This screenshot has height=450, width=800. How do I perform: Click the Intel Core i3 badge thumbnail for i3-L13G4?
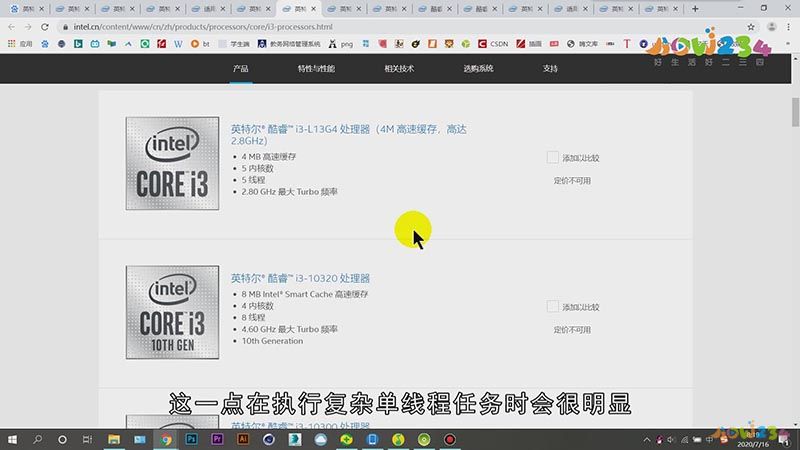tap(172, 163)
